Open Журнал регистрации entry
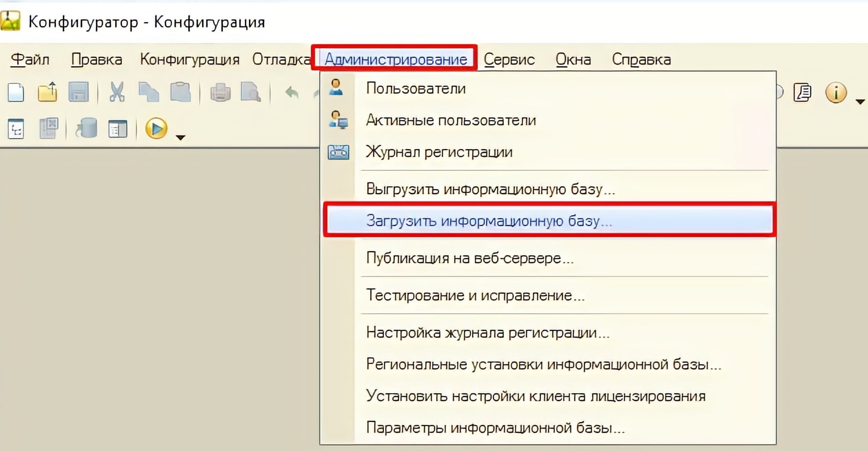868x451 pixels. pos(548,152)
